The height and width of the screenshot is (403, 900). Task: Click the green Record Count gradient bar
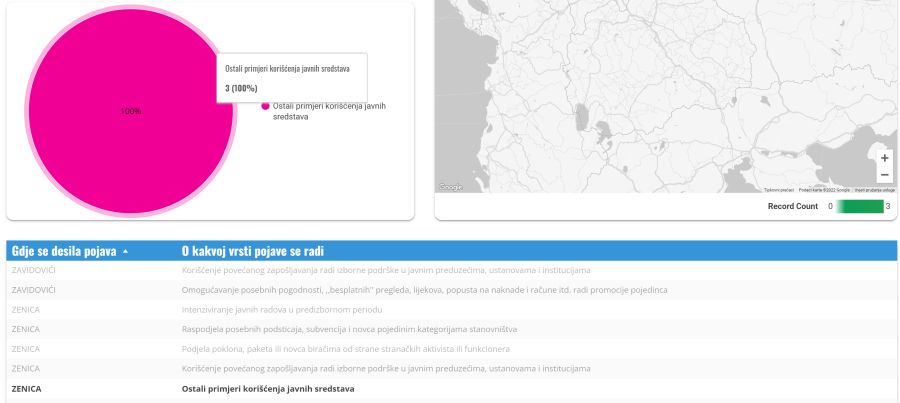pos(860,206)
